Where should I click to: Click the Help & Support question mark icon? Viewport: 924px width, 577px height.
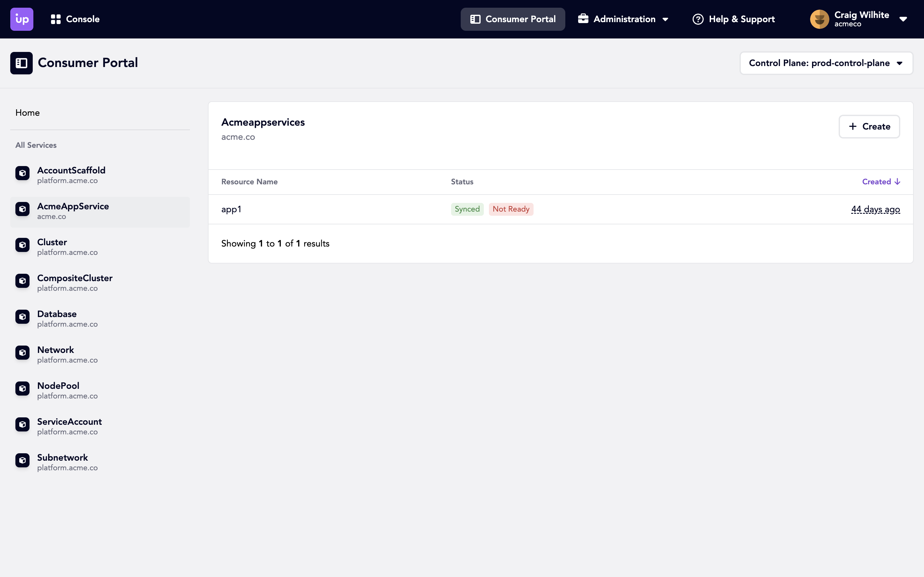[x=698, y=19]
